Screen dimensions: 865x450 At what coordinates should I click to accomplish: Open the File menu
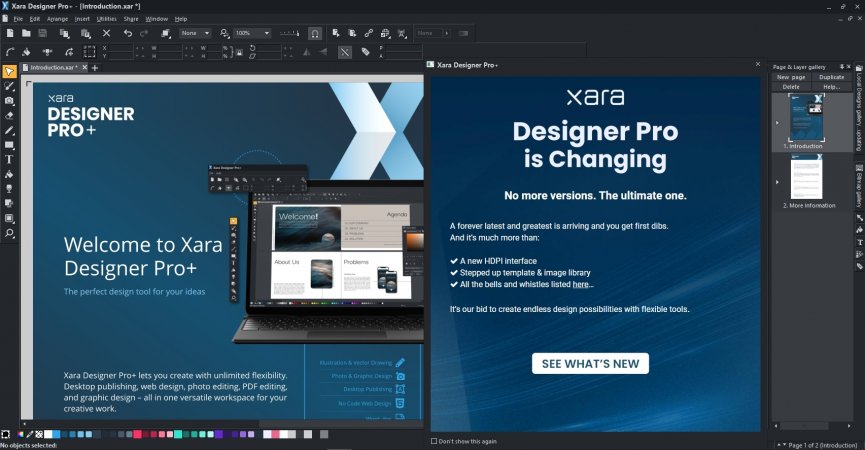(18, 19)
